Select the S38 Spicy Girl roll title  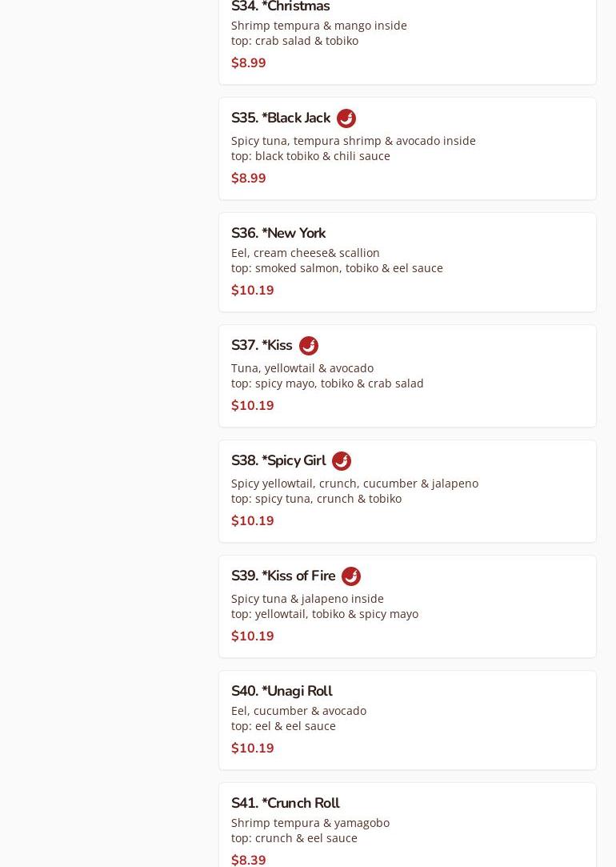coord(278,460)
